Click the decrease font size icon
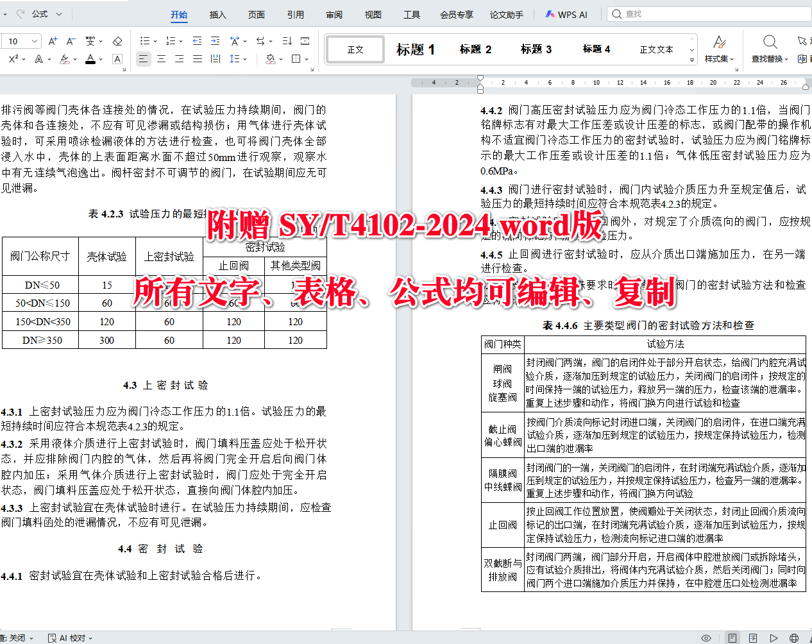 click(x=71, y=41)
